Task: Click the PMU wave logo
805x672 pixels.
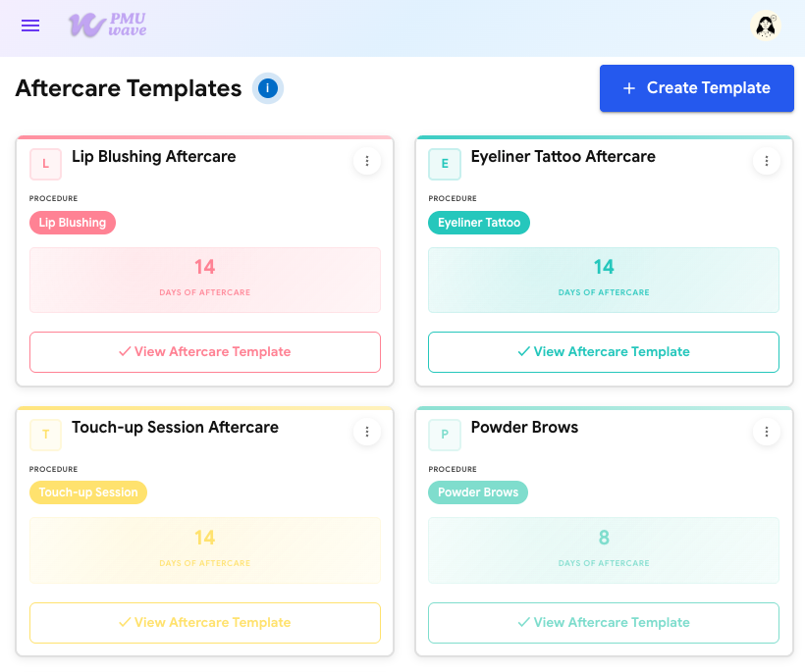Action: coord(107,26)
